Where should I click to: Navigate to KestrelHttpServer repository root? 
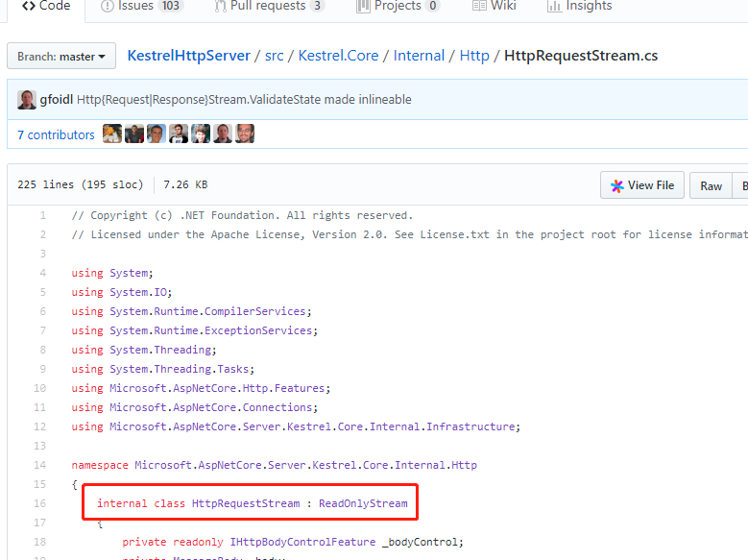pos(188,56)
